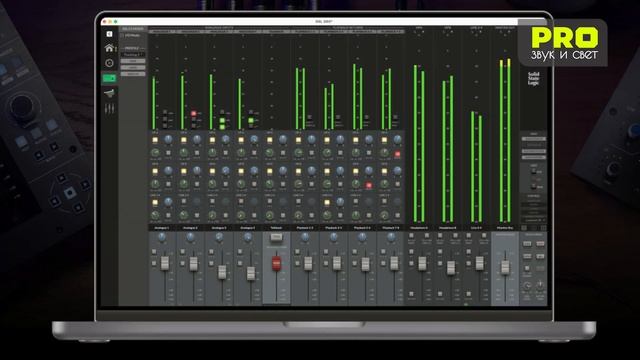Click the Playback 3-4 pan knob above fader
This screenshot has width=640, height=360.
coord(333,237)
